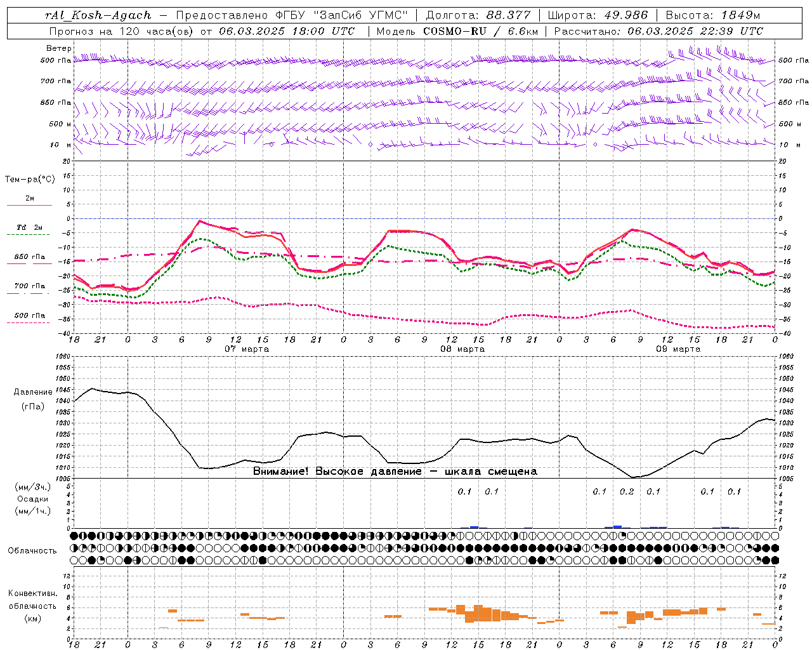Click the Облачность cloud cover label
Screen dimensions: 812x650
coord(32,551)
